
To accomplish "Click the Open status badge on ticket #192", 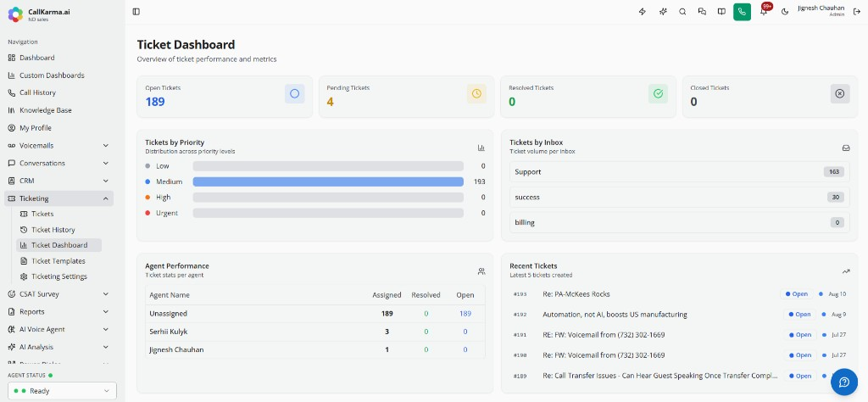I will tap(799, 315).
